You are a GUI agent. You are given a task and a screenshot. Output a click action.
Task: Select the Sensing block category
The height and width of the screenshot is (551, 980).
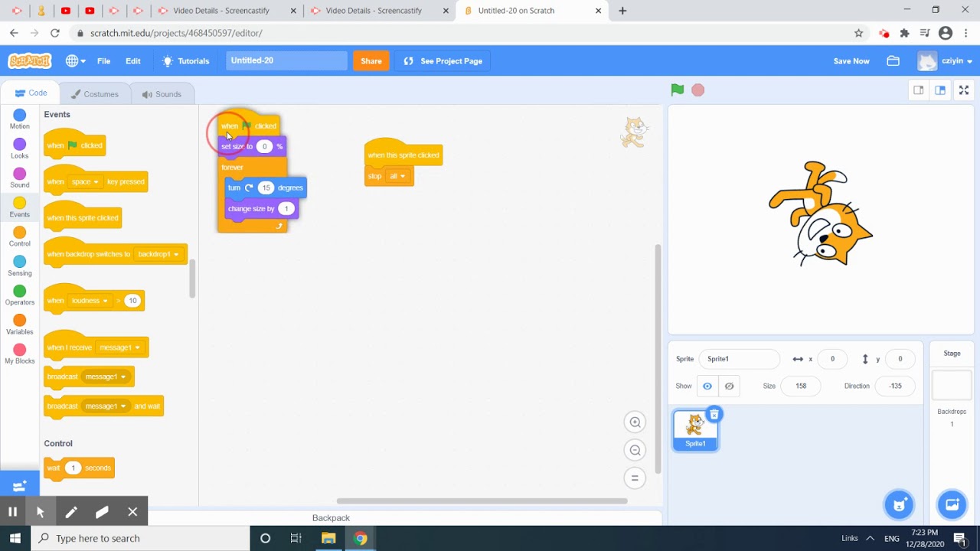19,266
